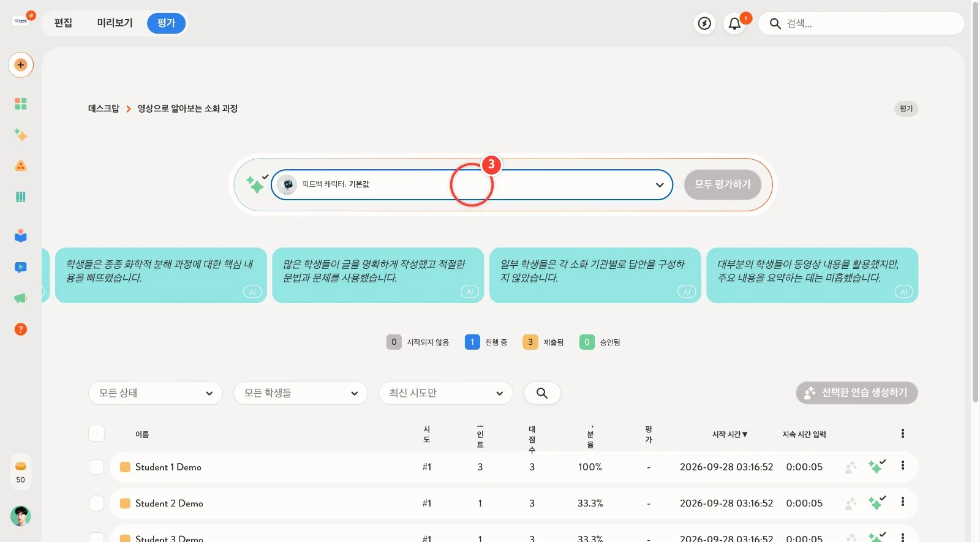Open the orange help question mark icon
This screenshot has height=542, width=980.
[21, 329]
